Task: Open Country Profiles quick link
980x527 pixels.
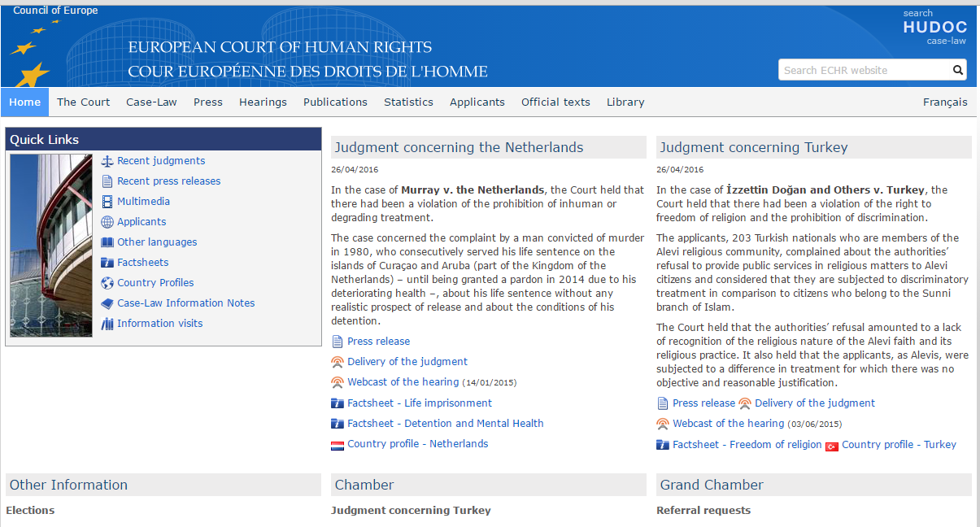Action: (155, 283)
